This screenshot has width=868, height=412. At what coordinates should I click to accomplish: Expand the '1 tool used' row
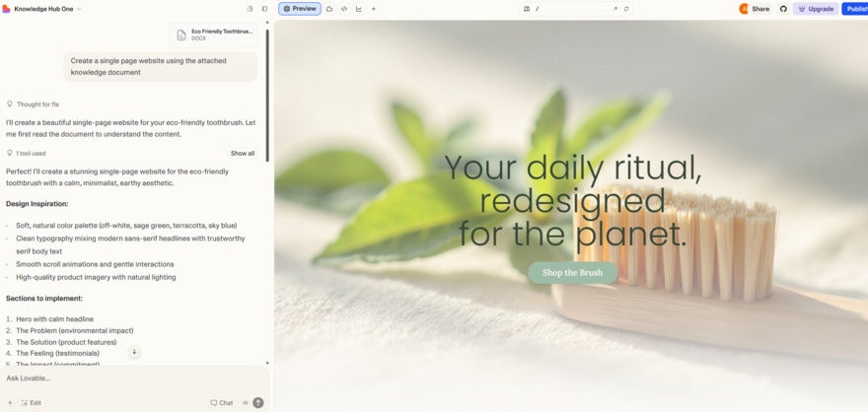26,153
